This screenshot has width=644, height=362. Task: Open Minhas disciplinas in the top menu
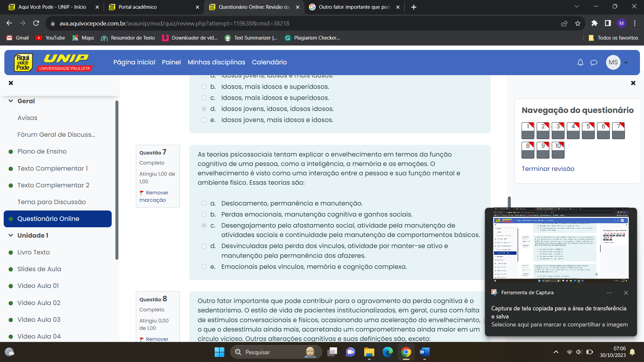(216, 62)
